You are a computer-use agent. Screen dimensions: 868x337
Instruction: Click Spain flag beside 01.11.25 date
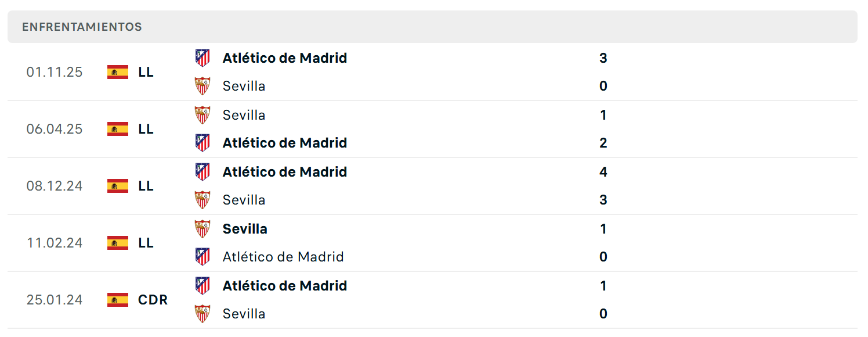click(118, 72)
